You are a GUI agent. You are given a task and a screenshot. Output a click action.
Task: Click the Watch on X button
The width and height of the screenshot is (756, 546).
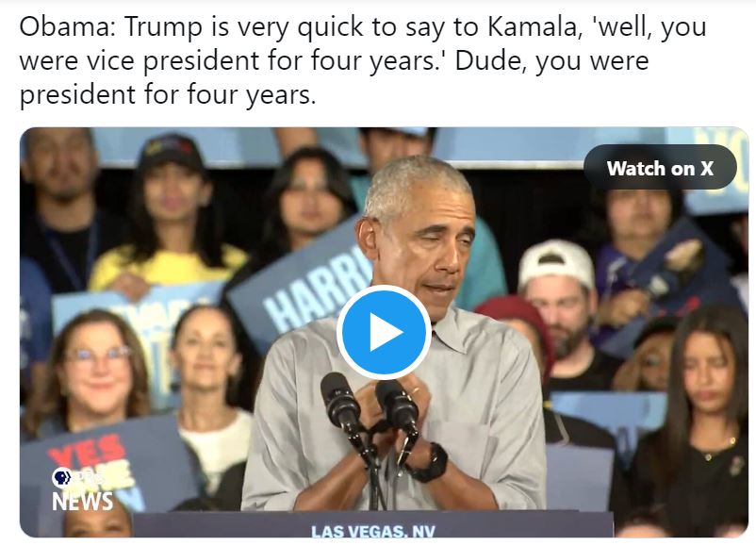pos(660,167)
